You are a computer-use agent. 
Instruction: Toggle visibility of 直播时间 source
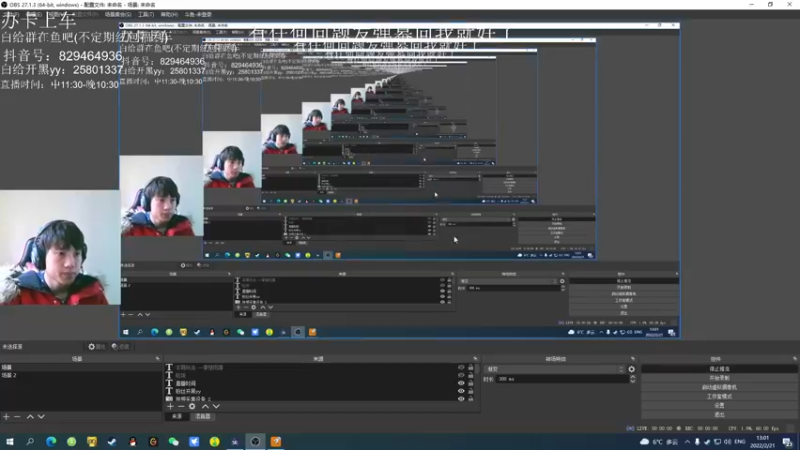pyautogui.click(x=461, y=383)
